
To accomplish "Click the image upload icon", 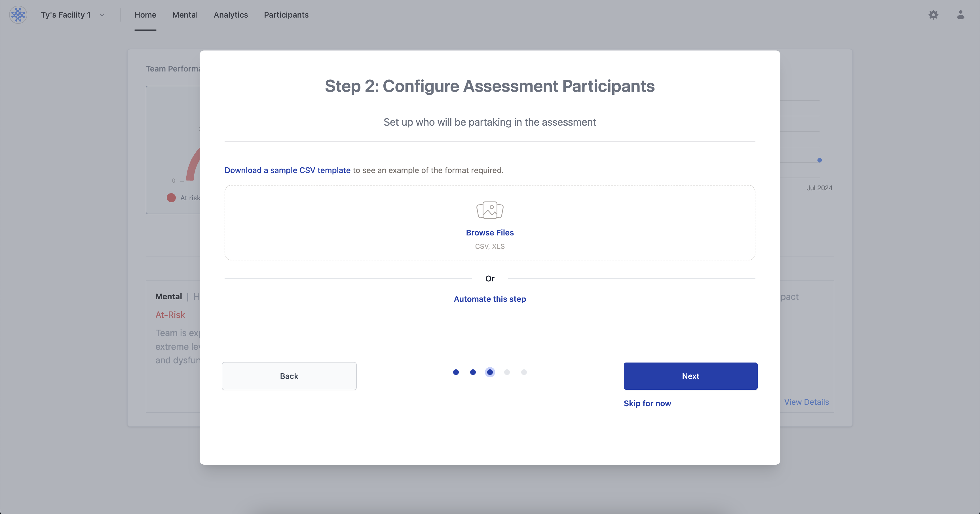I will pyautogui.click(x=490, y=210).
